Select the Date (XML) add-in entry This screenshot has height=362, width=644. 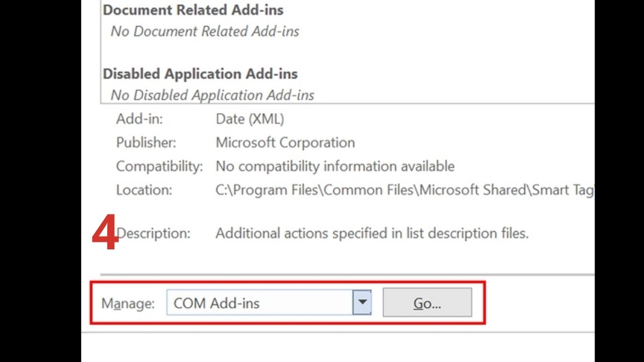[250, 119]
